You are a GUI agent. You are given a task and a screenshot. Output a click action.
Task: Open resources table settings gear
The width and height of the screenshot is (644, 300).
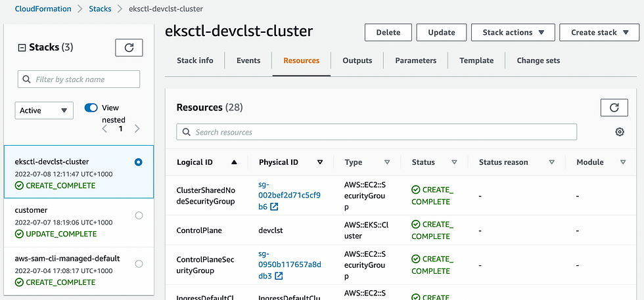(x=619, y=132)
